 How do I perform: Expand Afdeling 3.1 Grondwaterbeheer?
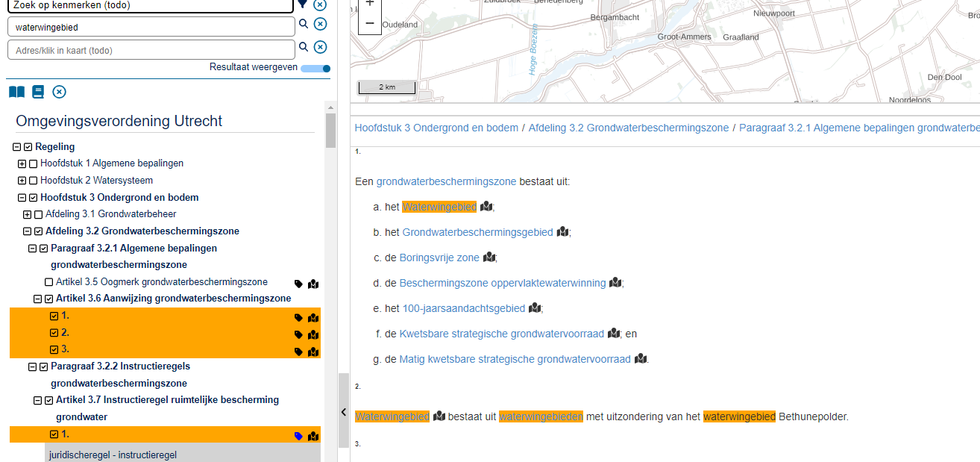pyautogui.click(x=28, y=214)
